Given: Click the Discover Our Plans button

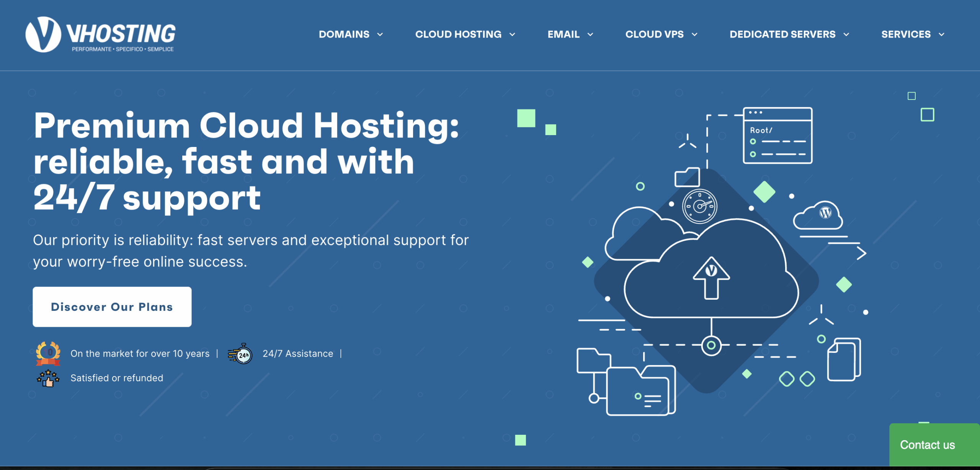Looking at the screenshot, I should [112, 307].
